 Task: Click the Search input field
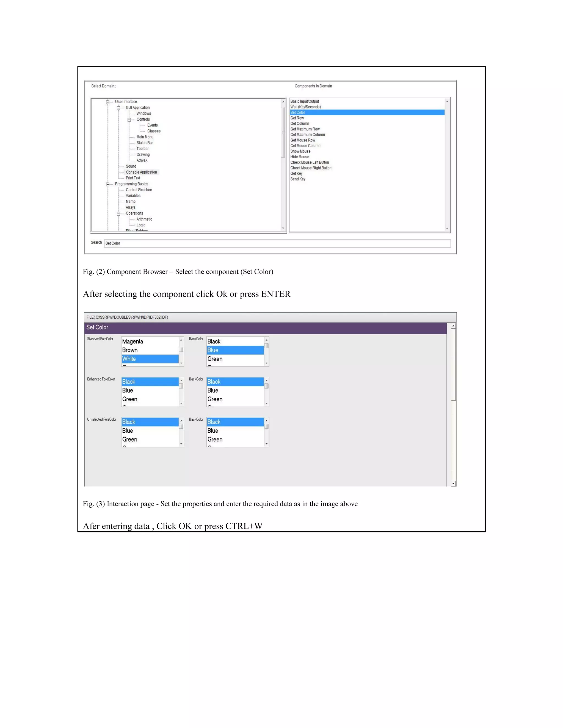[277, 243]
